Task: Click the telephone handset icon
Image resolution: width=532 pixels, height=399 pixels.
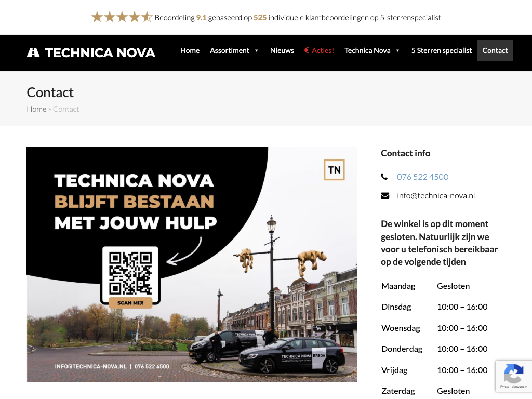Action: point(384,177)
